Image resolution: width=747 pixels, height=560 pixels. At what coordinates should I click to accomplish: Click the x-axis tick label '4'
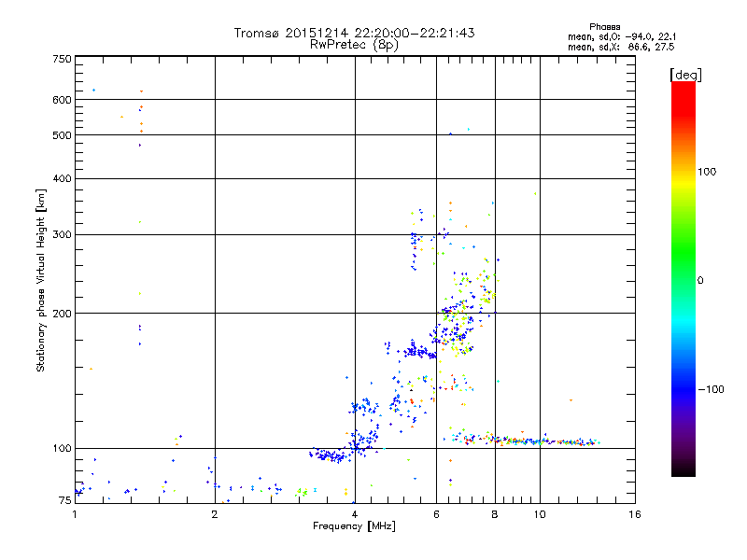355,514
